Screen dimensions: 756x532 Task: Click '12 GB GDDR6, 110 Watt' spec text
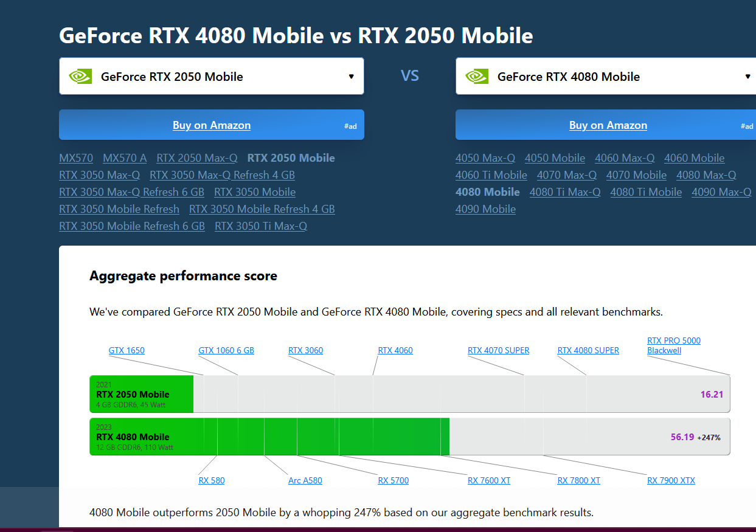[135, 447]
